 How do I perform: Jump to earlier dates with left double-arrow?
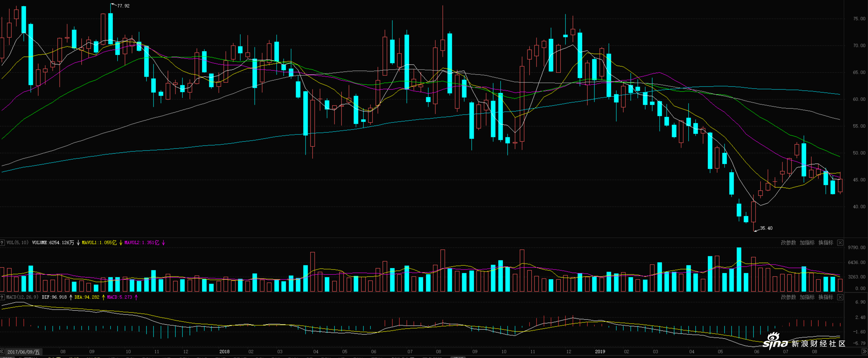(2, 351)
